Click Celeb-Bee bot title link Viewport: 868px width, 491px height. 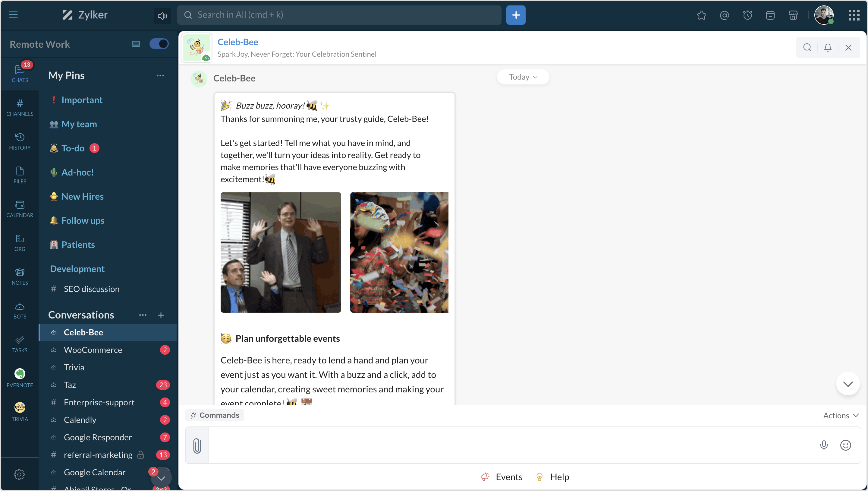point(237,42)
